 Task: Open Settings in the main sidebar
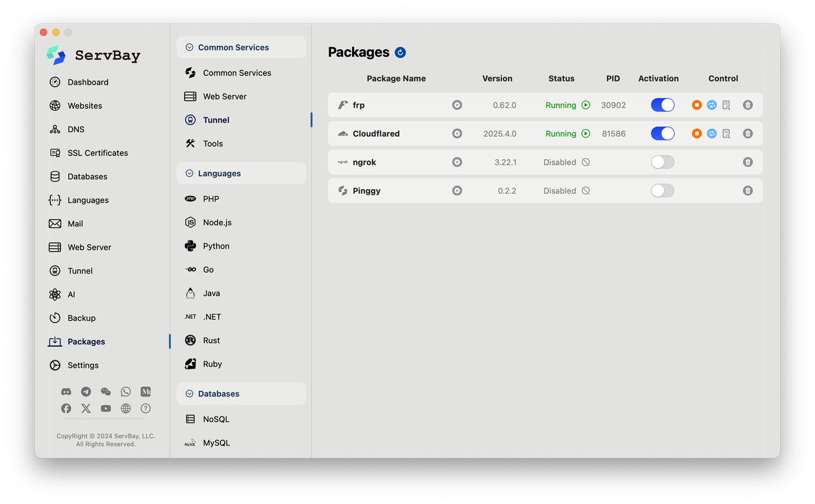[x=83, y=365]
